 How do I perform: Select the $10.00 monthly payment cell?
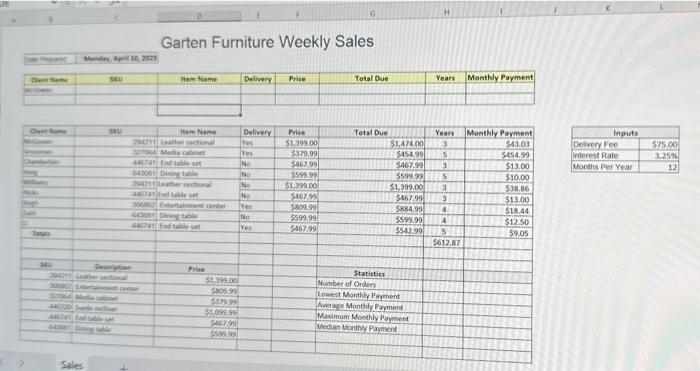click(x=499, y=177)
